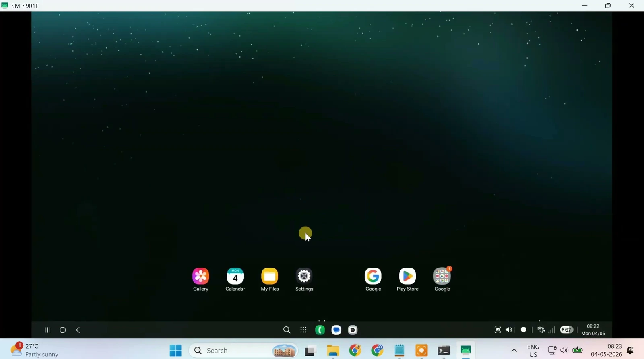The height and width of the screenshot is (359, 644).
Task: Click the active Android mirroring app taskbar icon
Action: pos(466,351)
